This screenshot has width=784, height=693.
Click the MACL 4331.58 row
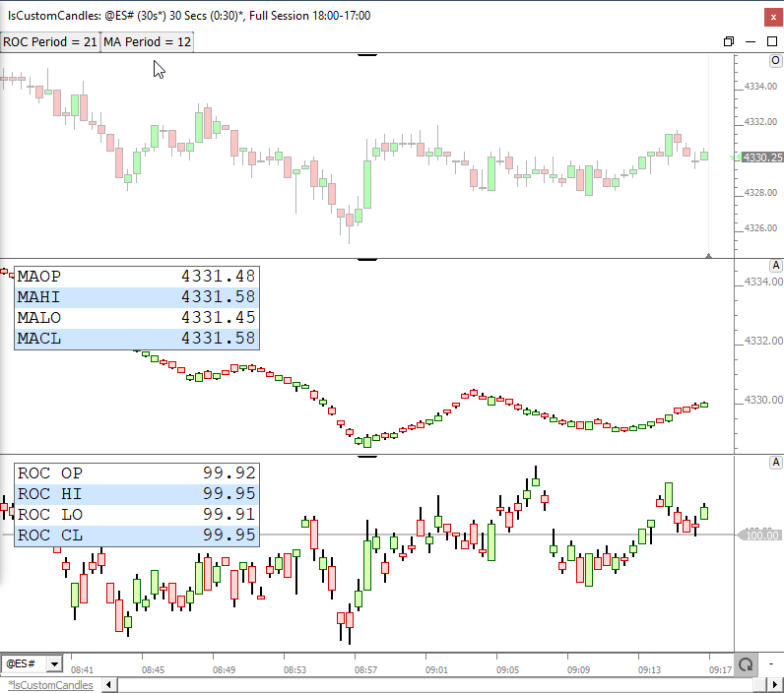click(137, 339)
